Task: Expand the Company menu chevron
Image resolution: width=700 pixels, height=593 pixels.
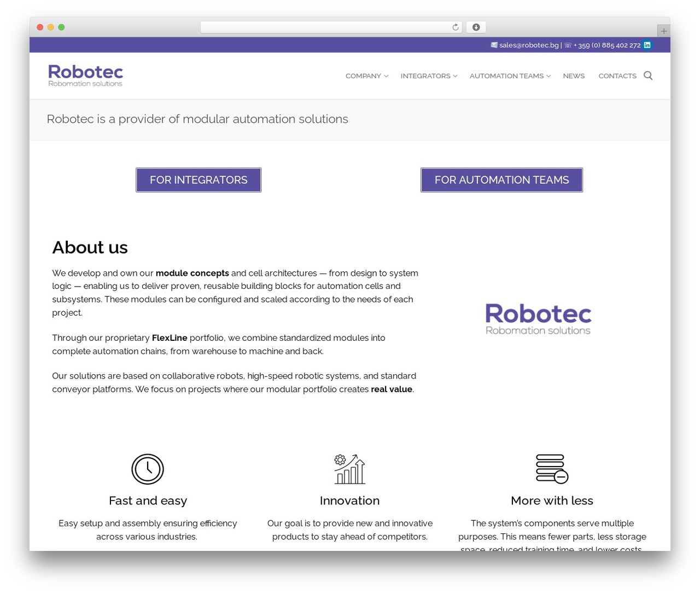Action: pos(386,76)
